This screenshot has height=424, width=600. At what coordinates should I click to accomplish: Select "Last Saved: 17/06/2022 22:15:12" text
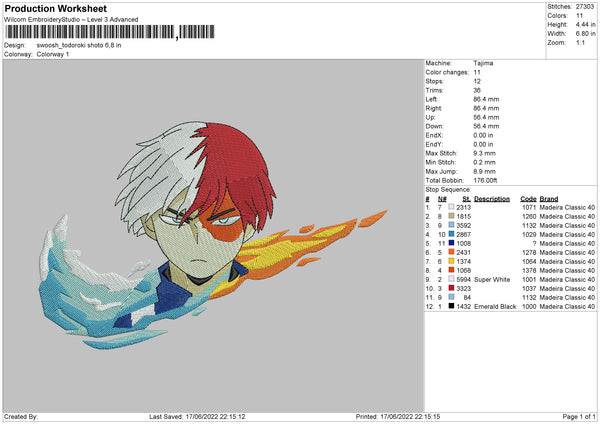197,416
